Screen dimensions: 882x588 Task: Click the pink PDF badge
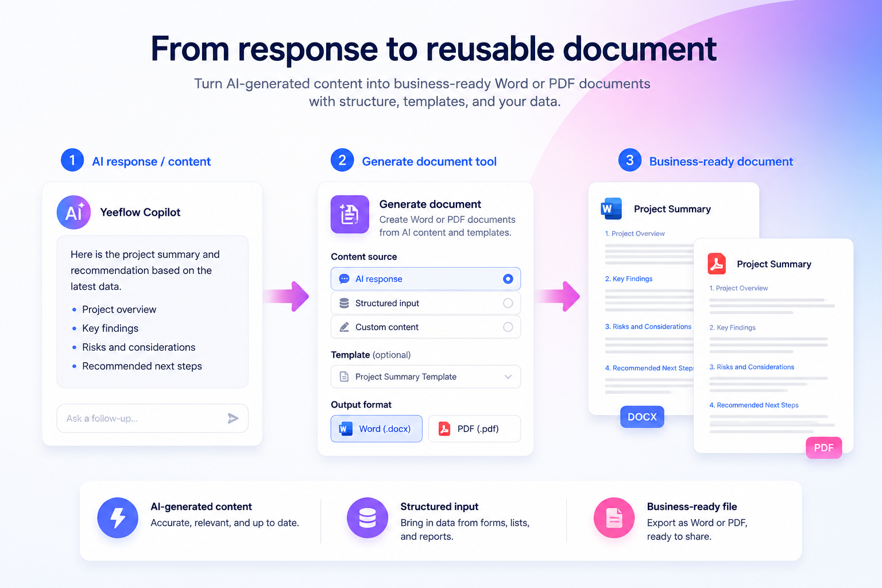point(824,448)
